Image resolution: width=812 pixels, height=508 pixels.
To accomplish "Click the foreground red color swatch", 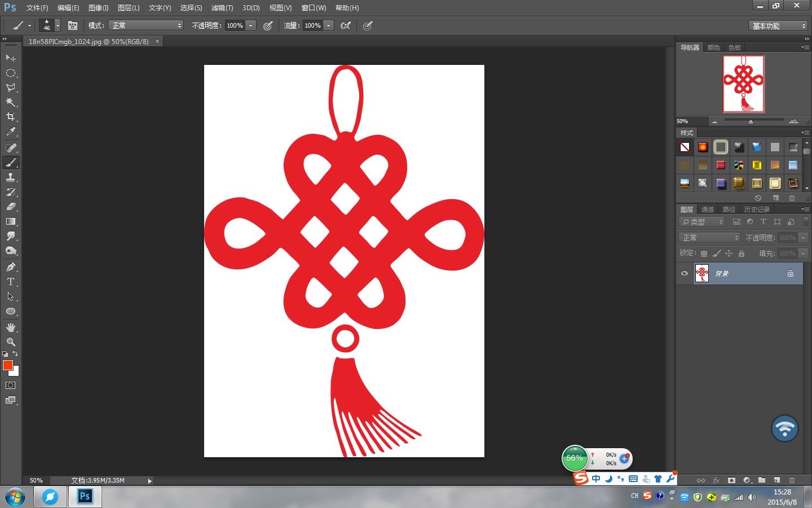I will pos(7,365).
